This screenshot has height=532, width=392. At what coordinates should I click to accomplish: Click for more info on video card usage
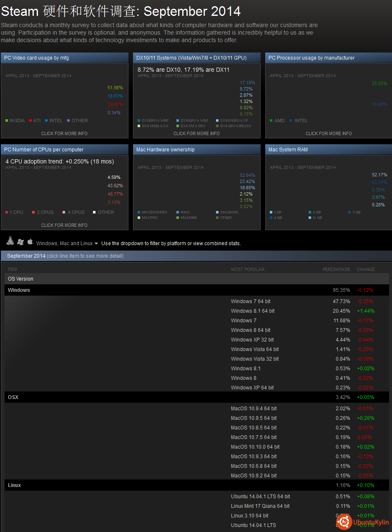pos(64,133)
